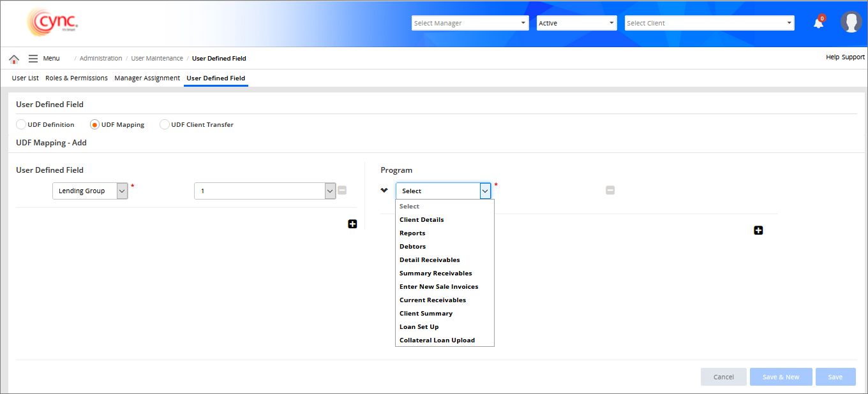Remove the Program row with minus icon
This screenshot has height=394, width=868.
click(610, 190)
